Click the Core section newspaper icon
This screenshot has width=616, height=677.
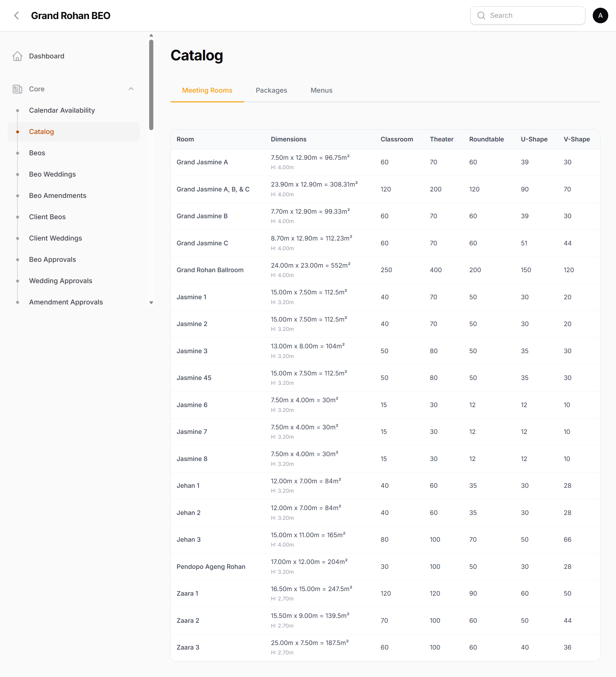[x=17, y=89]
